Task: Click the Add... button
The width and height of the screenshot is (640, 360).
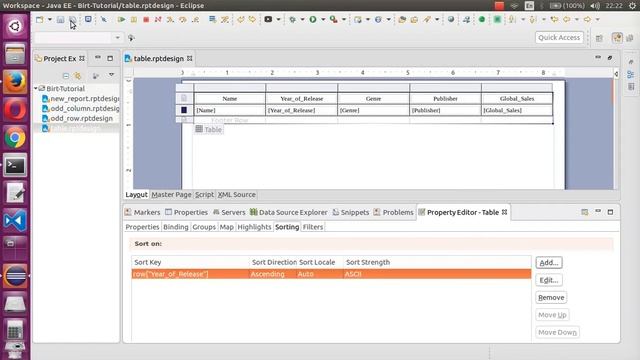Action: (549, 262)
